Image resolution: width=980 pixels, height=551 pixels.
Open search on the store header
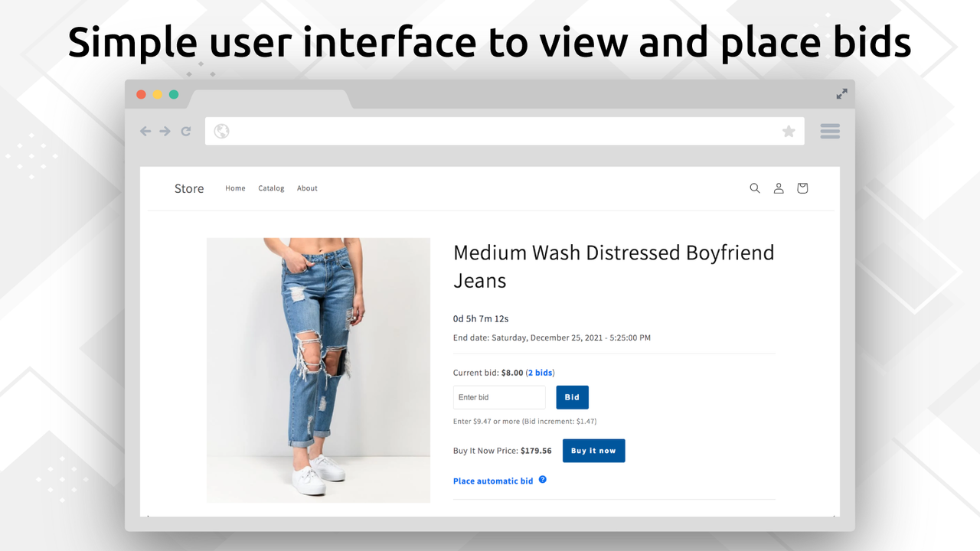755,187
